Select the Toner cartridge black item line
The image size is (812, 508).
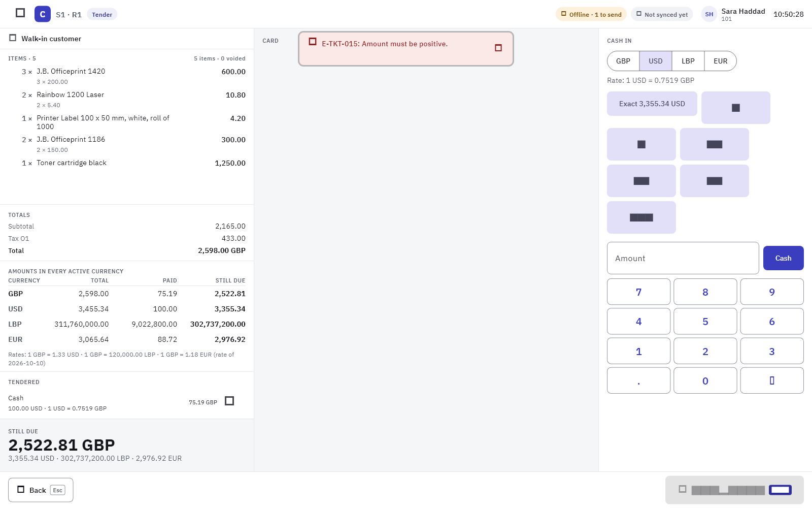[127, 163]
